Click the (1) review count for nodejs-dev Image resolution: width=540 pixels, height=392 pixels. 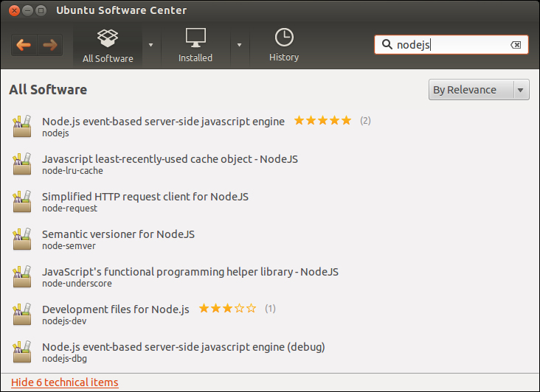[270, 309]
